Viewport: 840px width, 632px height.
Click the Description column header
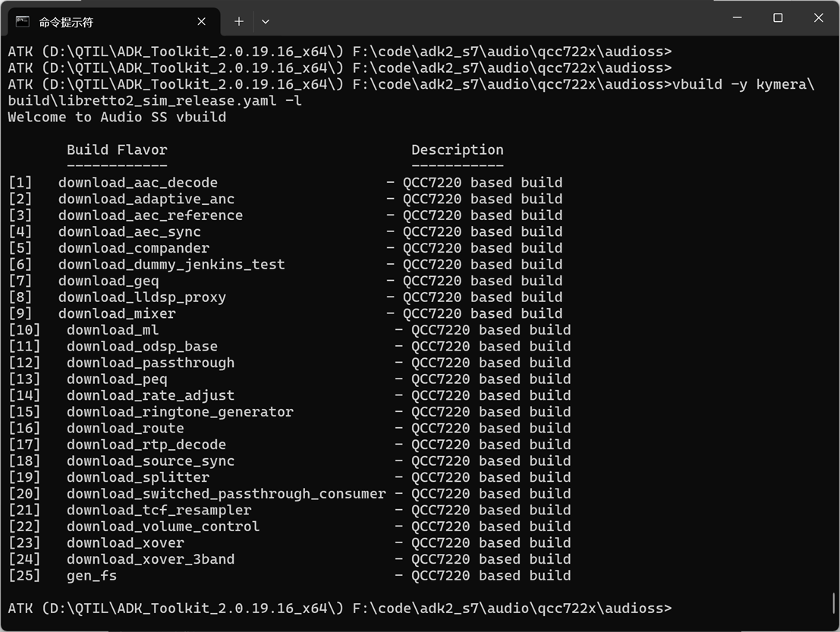(457, 150)
